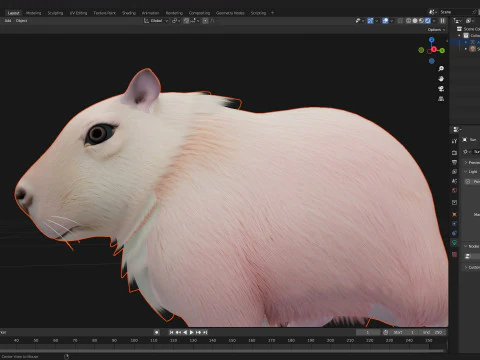
Task: Jump to the timeline start frame button
Action: (x=171, y=332)
